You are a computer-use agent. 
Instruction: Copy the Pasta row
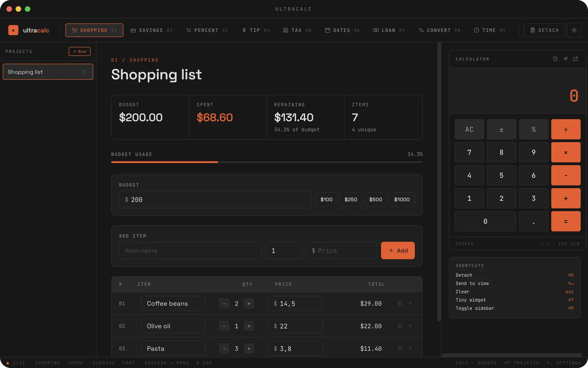[400, 348]
